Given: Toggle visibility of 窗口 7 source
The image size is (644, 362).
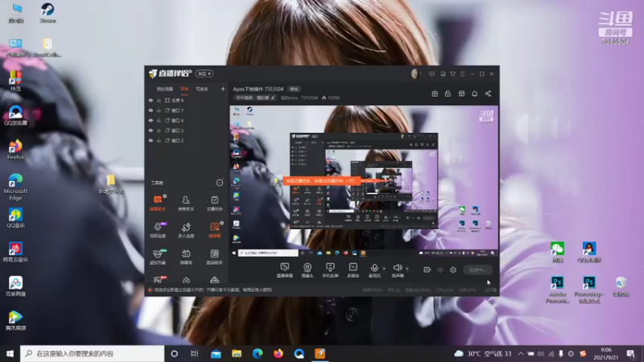Looking at the screenshot, I should 151,110.
